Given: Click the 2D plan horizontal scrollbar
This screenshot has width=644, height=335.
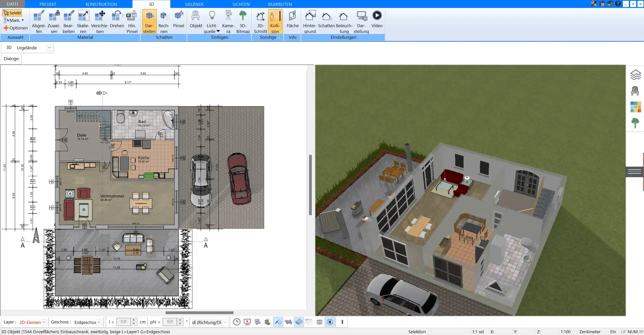Looking at the screenshot, I should point(199,313).
